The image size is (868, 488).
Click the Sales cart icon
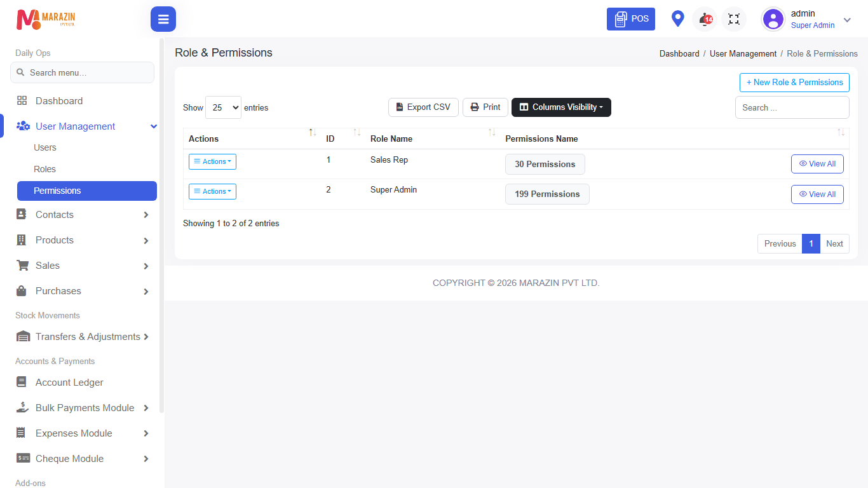(x=22, y=266)
